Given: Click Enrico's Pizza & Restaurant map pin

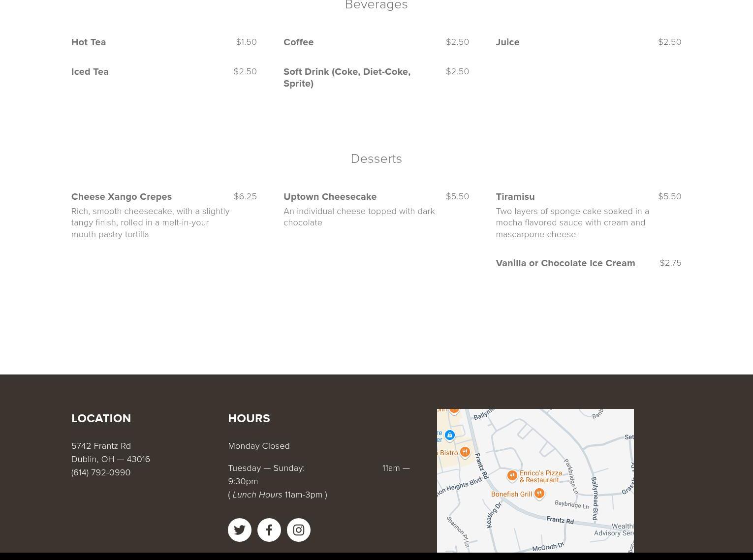Looking at the screenshot, I should point(512,476).
